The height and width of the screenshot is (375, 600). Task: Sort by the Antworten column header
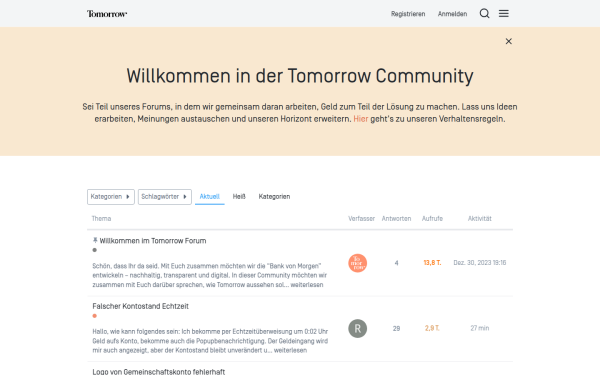click(x=396, y=218)
